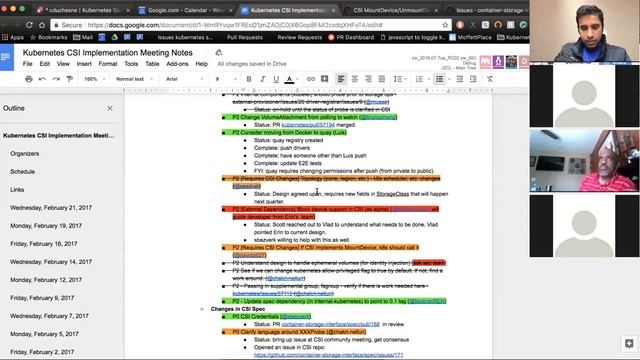This screenshot has width=640, height=360.
Task: Open the Normal text style dropdown
Action: click(134, 79)
